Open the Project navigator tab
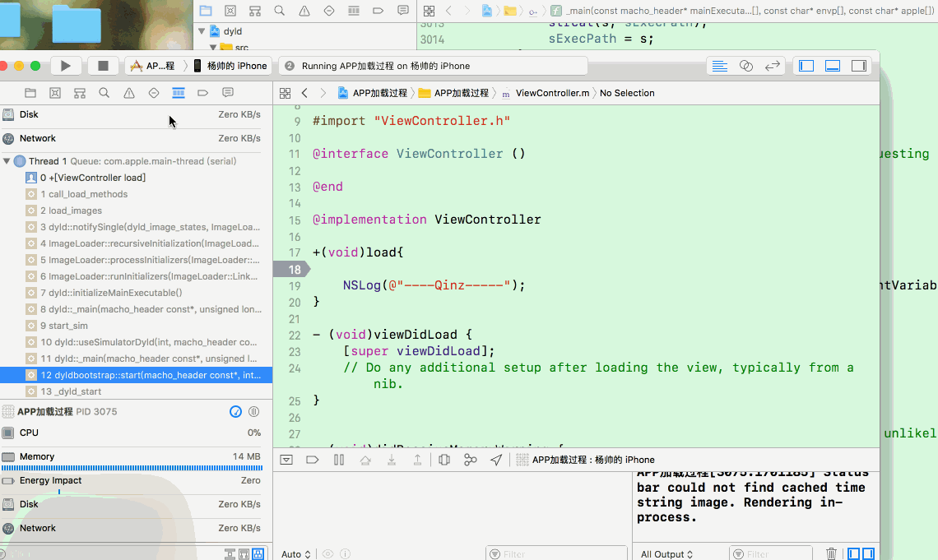This screenshot has height=560, width=938. [30, 93]
